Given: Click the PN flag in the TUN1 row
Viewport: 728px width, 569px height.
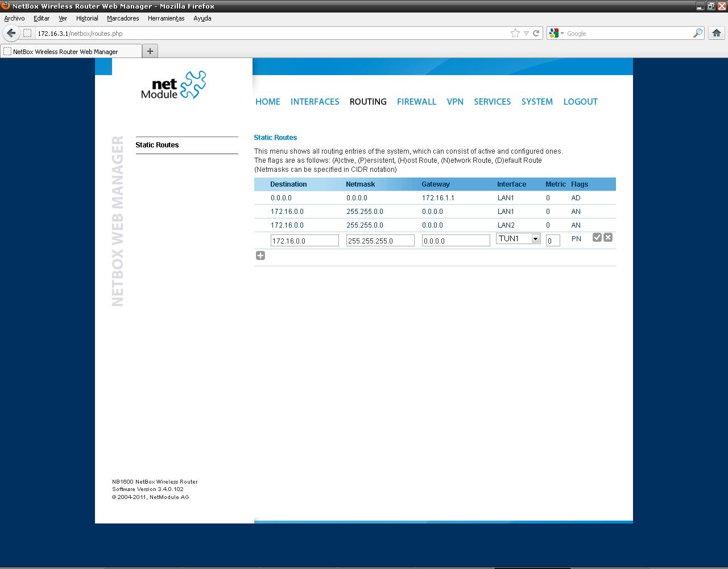Looking at the screenshot, I should point(576,239).
